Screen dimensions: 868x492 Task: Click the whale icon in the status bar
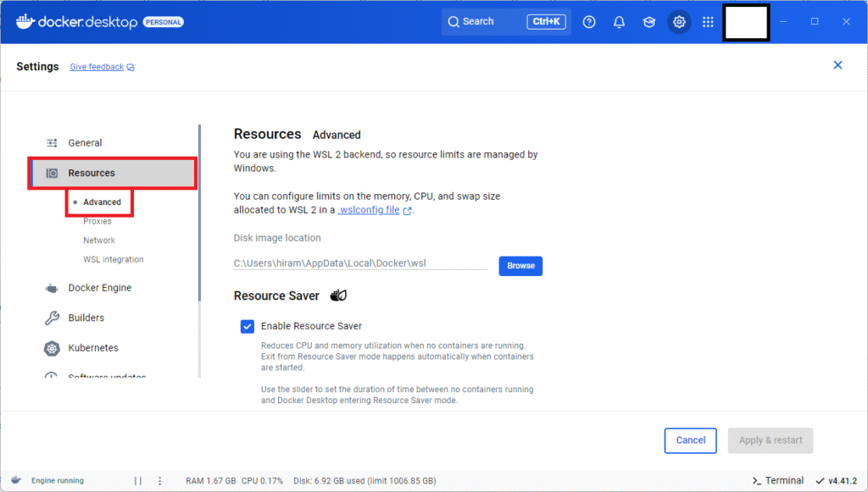click(x=16, y=480)
